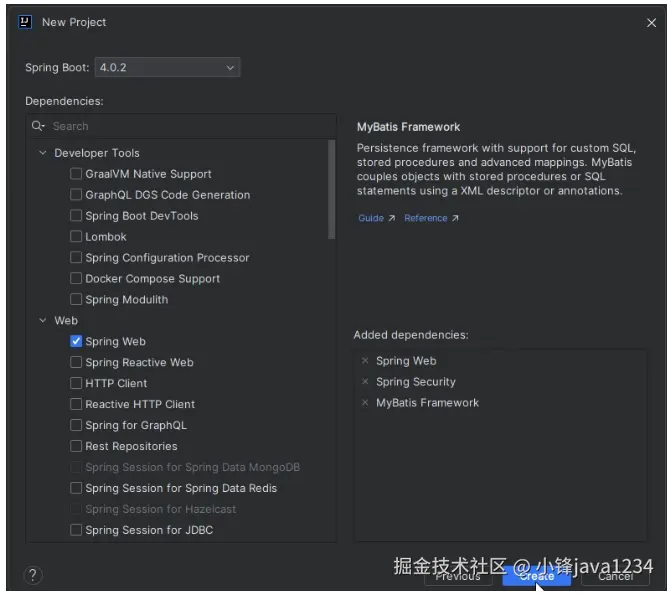Click the Lombok row label
671x595 pixels.
click(106, 237)
